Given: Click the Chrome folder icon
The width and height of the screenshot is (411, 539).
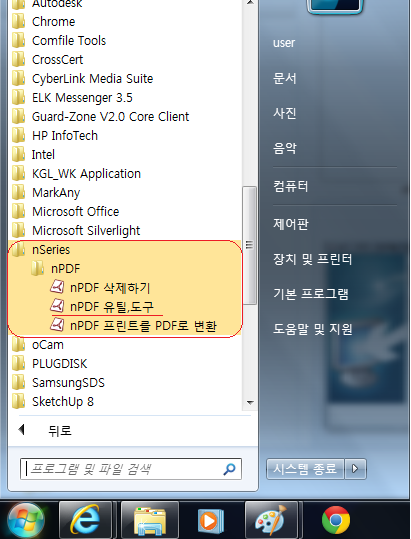Looking at the screenshot, I should click(x=18, y=21).
